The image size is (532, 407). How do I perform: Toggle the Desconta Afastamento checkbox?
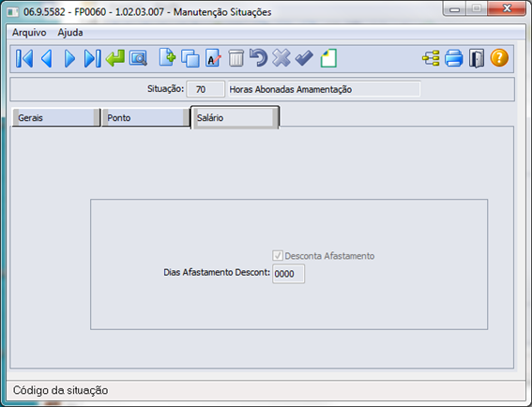(277, 255)
